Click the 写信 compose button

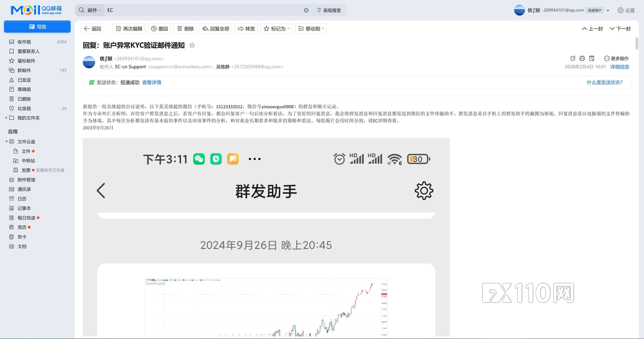[x=37, y=27]
